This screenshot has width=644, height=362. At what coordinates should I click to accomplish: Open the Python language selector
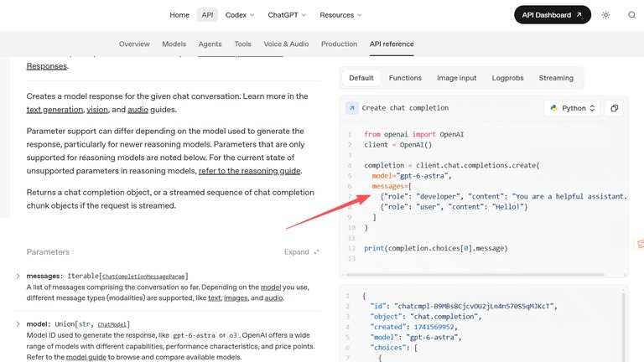click(572, 108)
